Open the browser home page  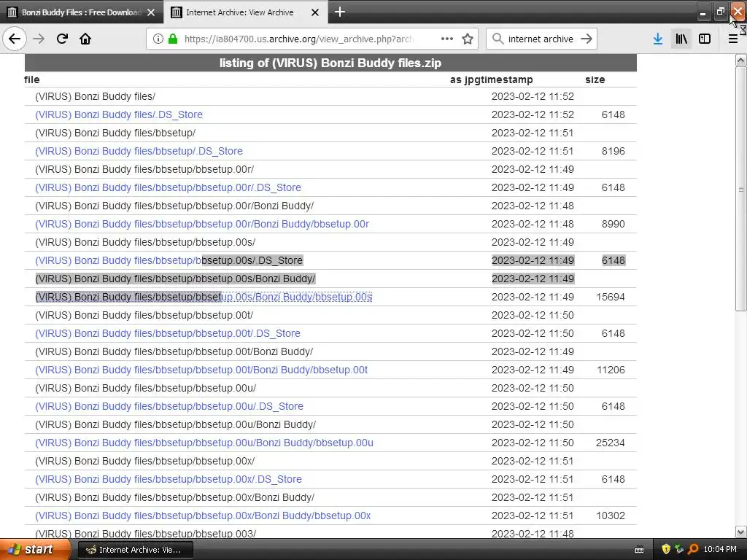85,39
